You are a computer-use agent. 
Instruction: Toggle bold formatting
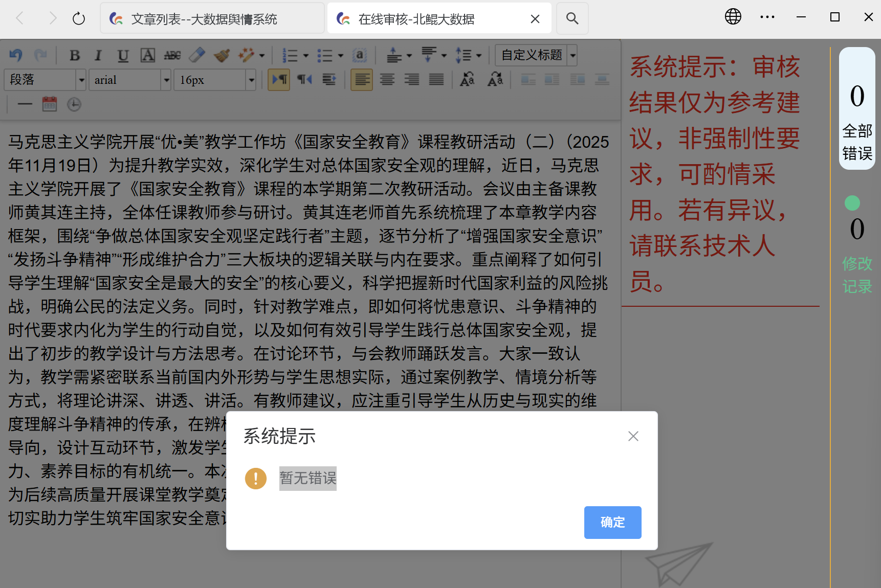pyautogui.click(x=75, y=55)
